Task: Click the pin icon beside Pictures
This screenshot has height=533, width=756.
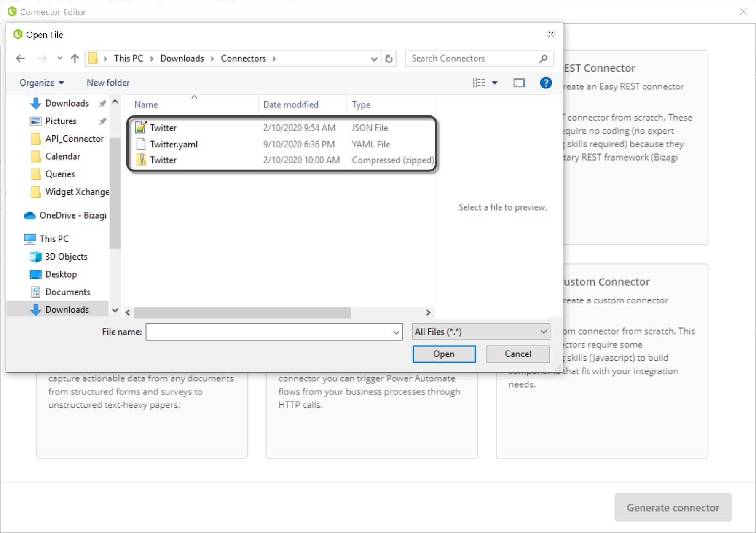Action: point(102,121)
